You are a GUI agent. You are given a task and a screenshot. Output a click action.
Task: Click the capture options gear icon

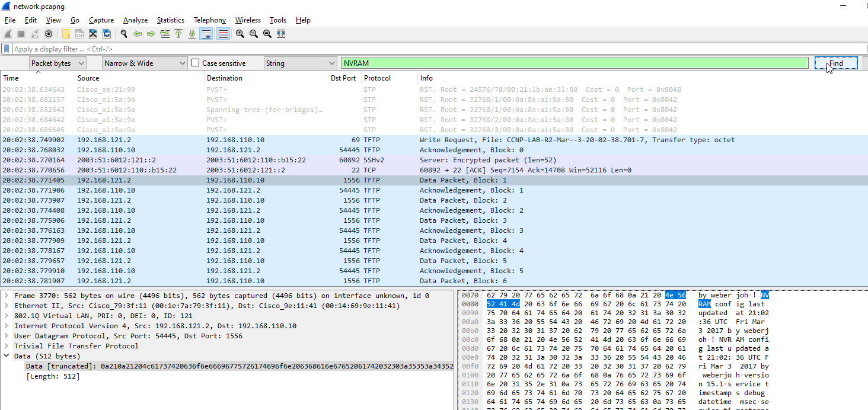(49, 34)
